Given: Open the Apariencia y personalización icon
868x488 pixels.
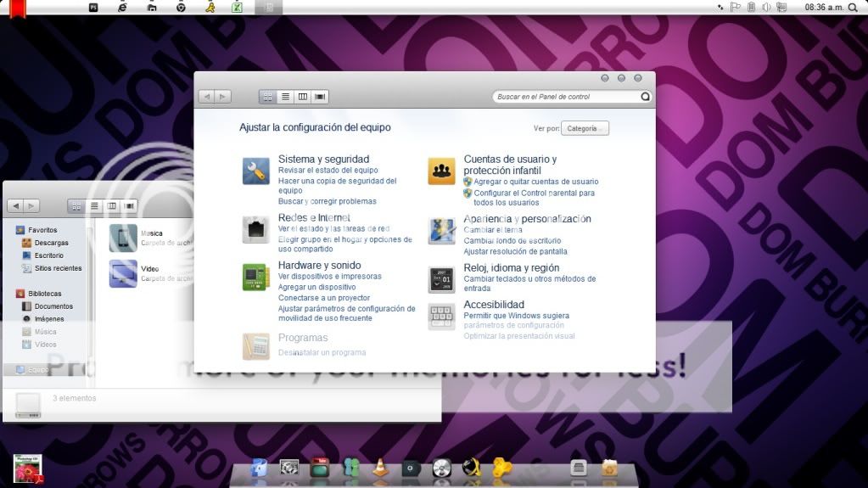Looking at the screenshot, I should [x=441, y=231].
